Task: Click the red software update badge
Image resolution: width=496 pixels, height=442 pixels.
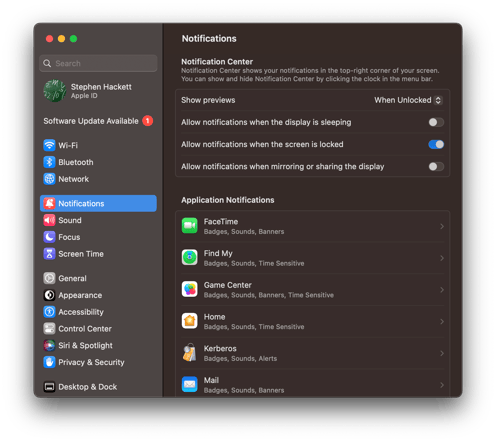Action: (148, 121)
